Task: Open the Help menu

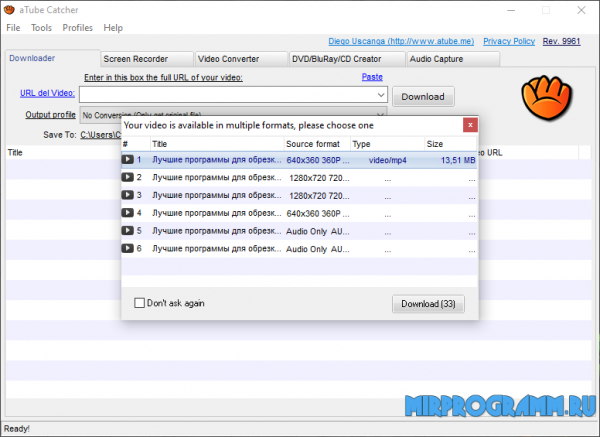Action: click(113, 28)
